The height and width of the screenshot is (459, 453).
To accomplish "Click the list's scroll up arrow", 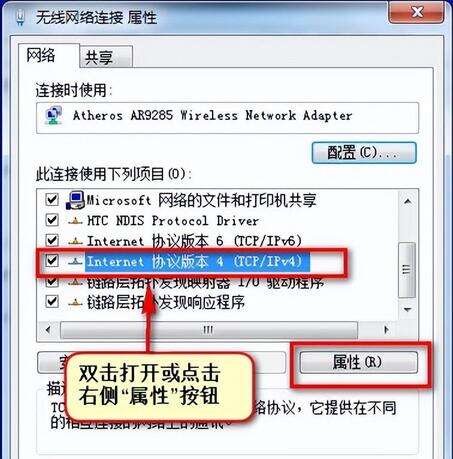I will pos(407,201).
